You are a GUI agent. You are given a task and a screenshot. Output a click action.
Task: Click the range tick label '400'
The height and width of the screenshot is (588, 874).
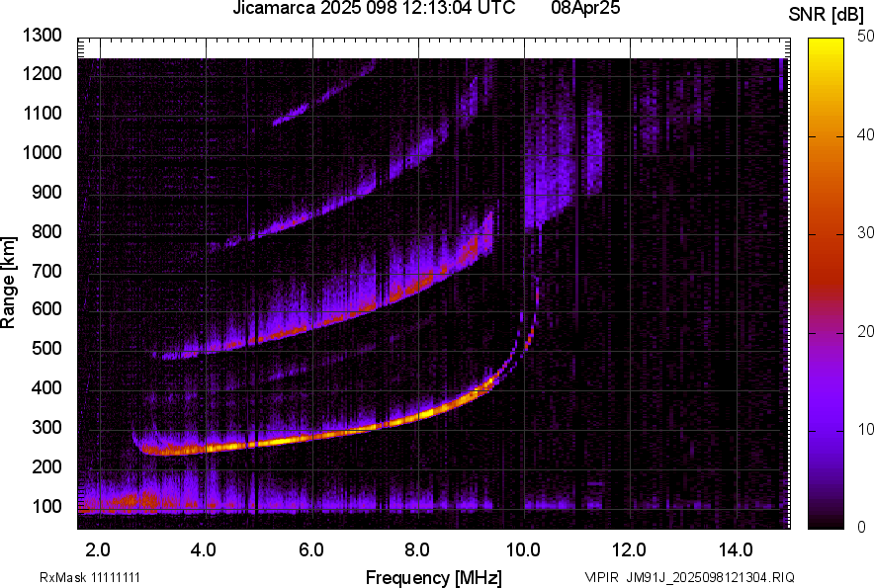pyautogui.click(x=46, y=387)
